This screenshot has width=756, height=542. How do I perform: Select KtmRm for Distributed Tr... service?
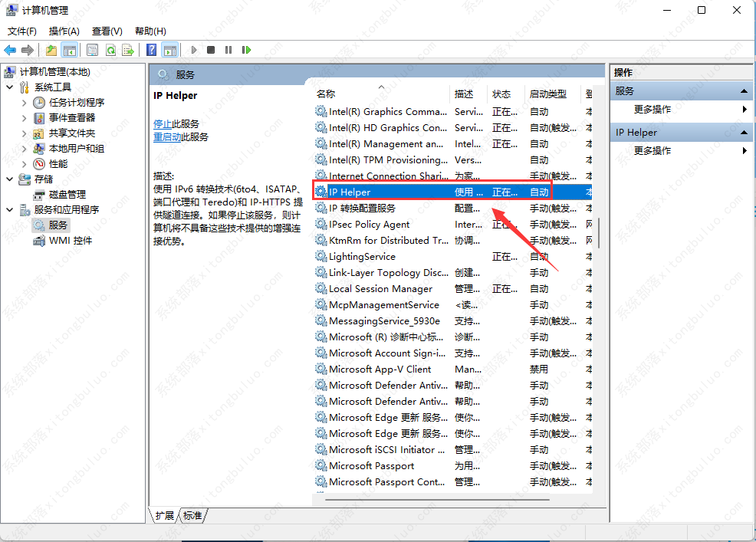tap(453, 240)
